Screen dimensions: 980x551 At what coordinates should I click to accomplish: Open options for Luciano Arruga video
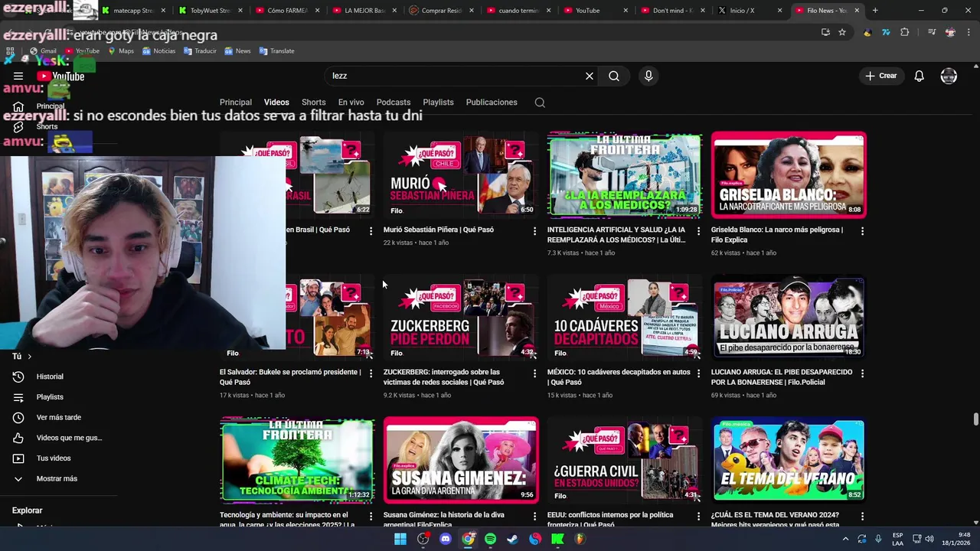point(862,373)
